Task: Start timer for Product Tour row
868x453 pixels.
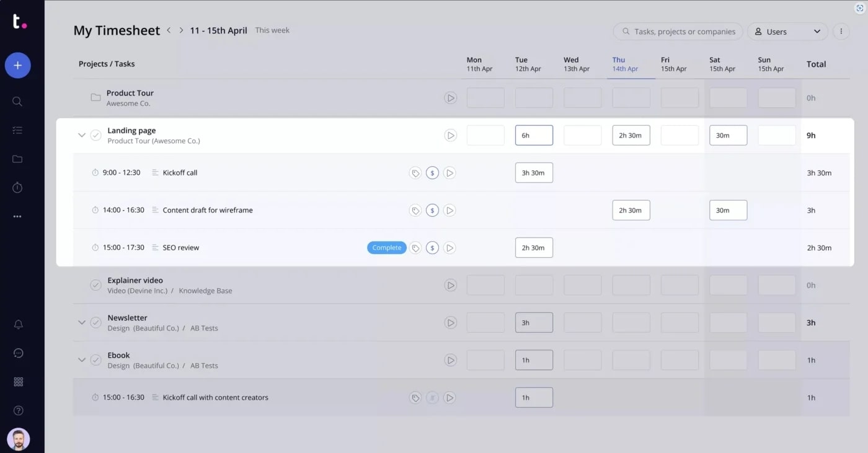Action: 450,98
